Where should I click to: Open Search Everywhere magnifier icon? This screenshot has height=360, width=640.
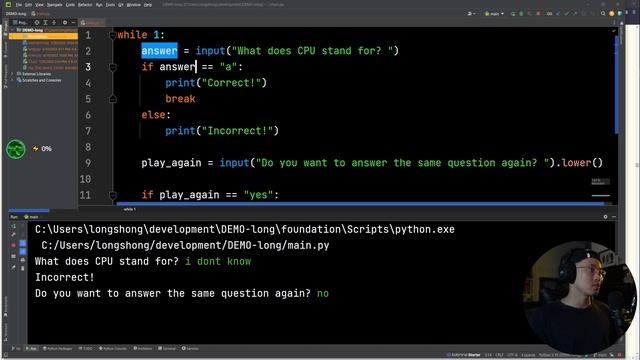[603, 14]
